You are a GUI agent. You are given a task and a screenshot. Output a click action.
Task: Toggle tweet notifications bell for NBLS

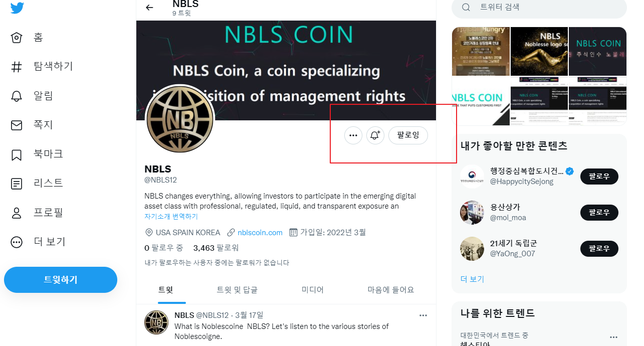coord(375,135)
